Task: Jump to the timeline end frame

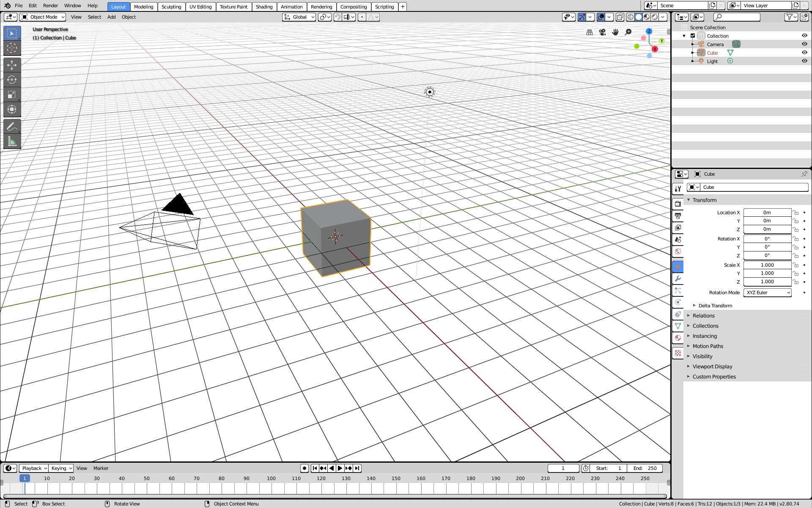Action: tap(357, 468)
